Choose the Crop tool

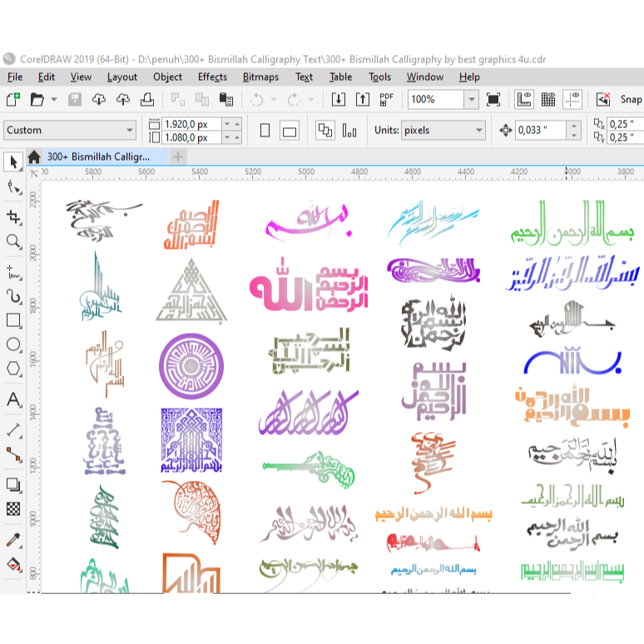pos(13,216)
